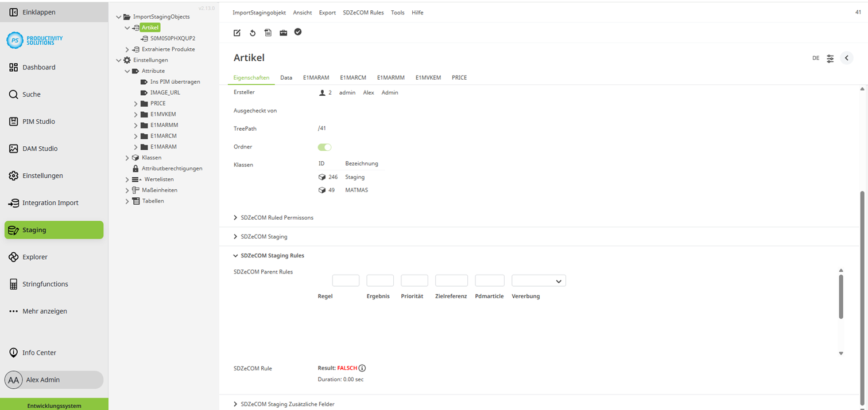Open the filter settings icon next to DE
868x410 pixels.
830,58
